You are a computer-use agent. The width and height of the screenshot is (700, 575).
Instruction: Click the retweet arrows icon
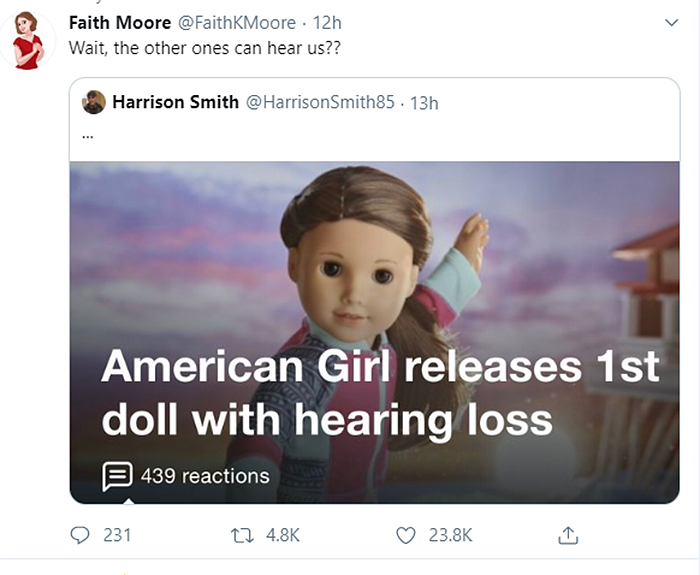(x=242, y=536)
